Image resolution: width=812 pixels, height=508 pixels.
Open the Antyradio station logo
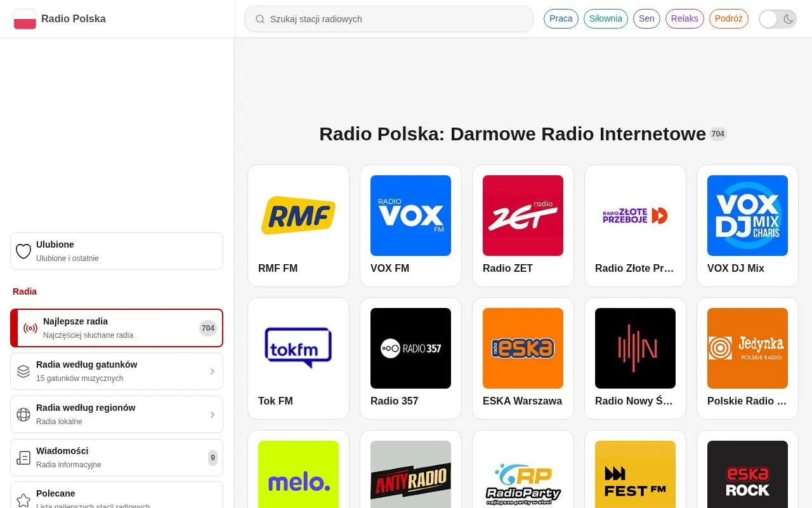tap(410, 474)
